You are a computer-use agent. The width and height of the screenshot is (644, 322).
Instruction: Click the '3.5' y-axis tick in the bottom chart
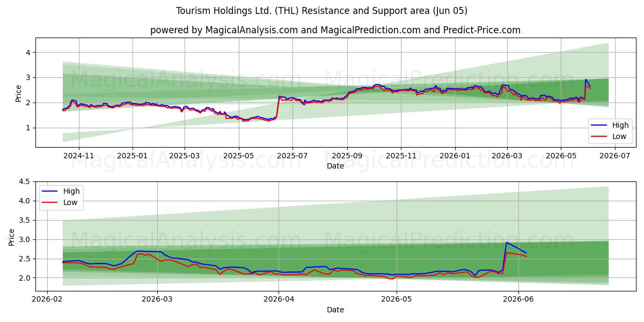point(26,220)
